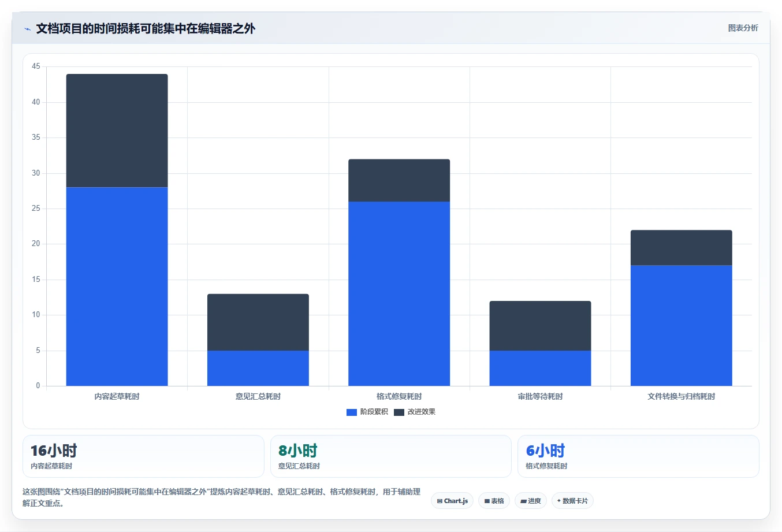Click the chart title 文档项目的时间损耗可能集中在编辑器之外

coord(146,29)
